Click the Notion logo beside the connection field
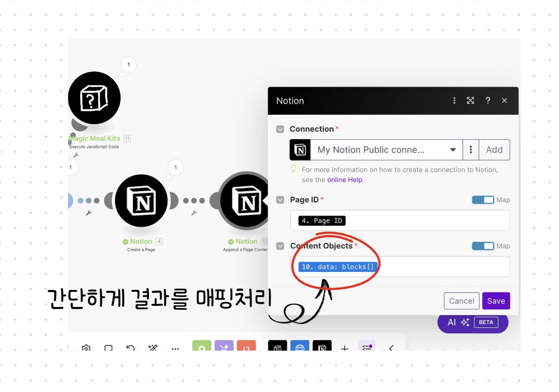The width and height of the screenshot is (559, 392). point(300,150)
